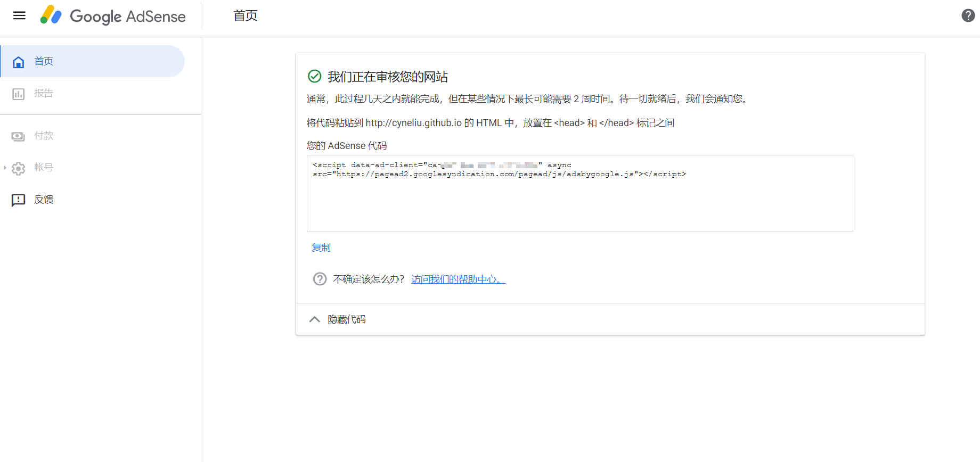Open the hamburger main menu
The image size is (980, 462).
19,15
